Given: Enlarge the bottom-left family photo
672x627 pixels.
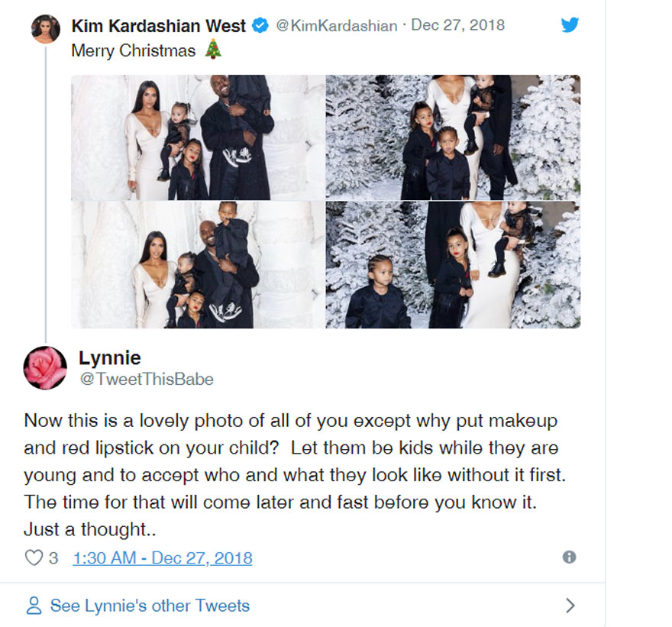Looking at the screenshot, I should point(198,265).
